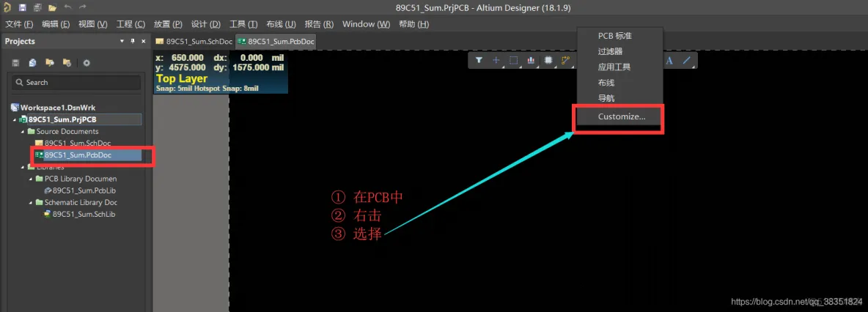The height and width of the screenshot is (312, 868).
Task: Open the 帮助 (H) menu
Action: [414, 24]
